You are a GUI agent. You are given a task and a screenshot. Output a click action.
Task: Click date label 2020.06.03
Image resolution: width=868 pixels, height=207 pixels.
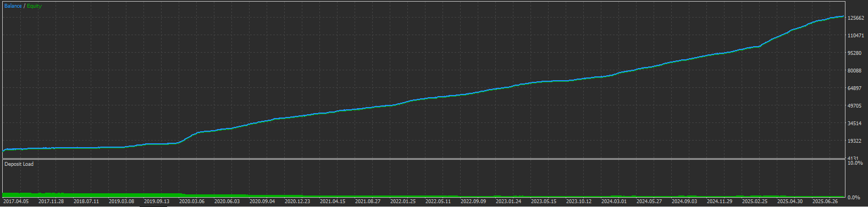[x=227, y=202]
